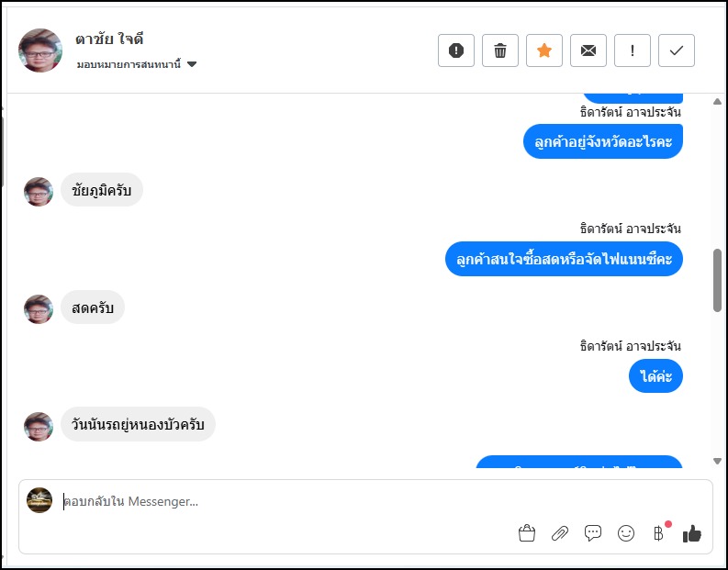Attach a file with the paperclip icon
728x570 pixels.
pos(560,533)
